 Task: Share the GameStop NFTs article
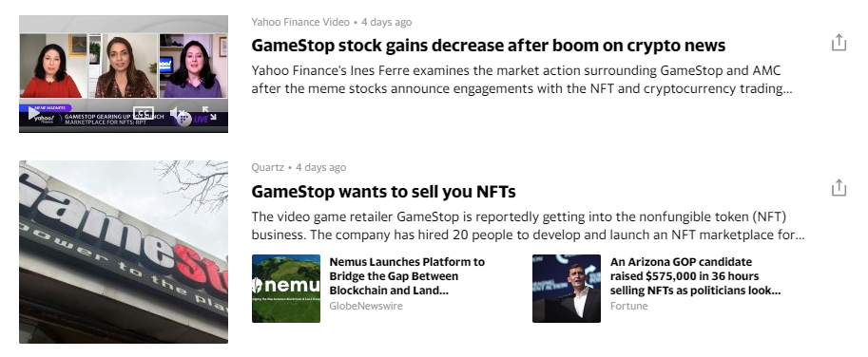coord(839,187)
